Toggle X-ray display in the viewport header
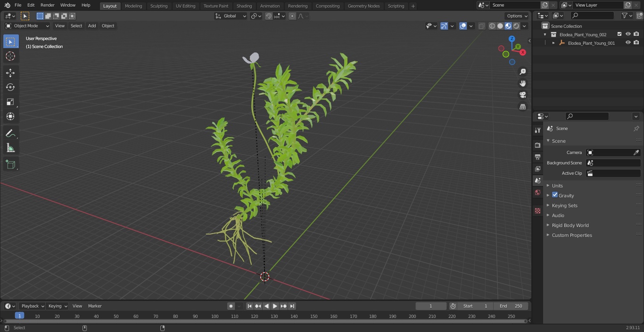 pos(481,26)
